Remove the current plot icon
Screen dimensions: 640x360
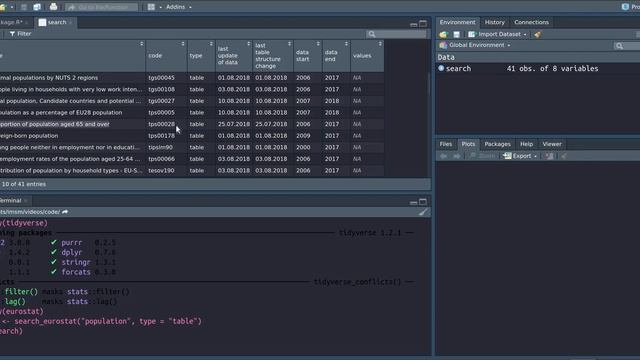(x=550, y=156)
